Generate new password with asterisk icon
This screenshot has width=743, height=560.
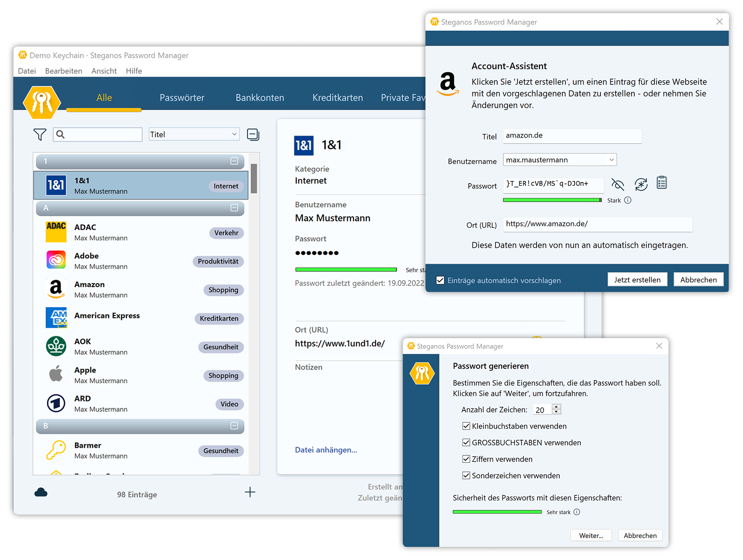click(641, 184)
